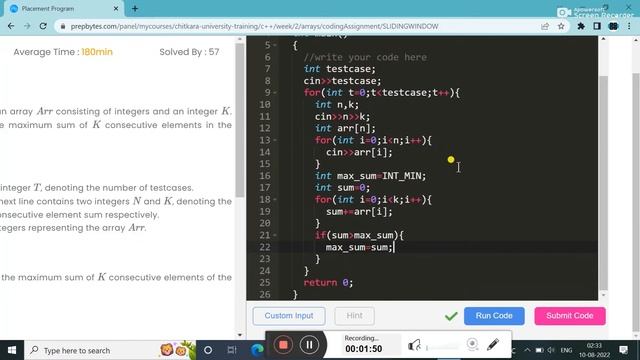Pause the screen recording
640x360 pixels.
pyautogui.click(x=309, y=345)
